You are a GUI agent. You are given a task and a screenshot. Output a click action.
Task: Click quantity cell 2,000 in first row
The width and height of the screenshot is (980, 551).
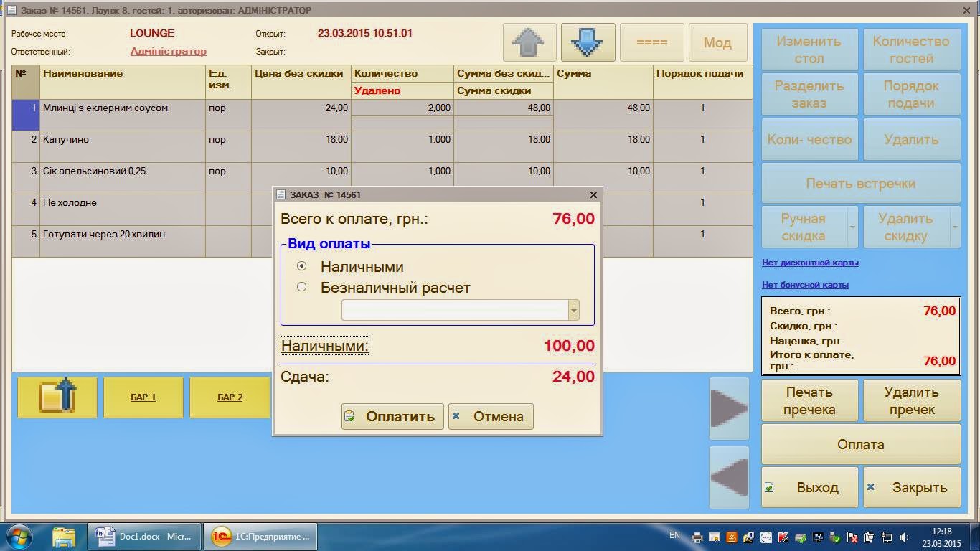(x=402, y=108)
